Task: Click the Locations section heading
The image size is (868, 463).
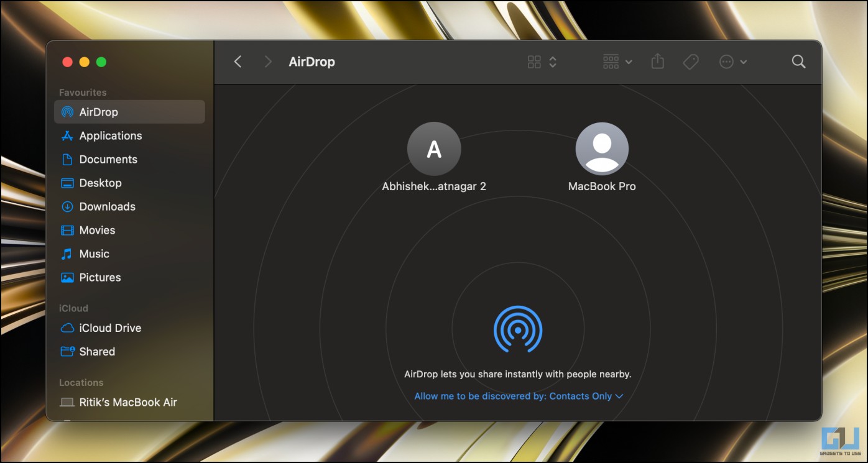Action: (x=81, y=383)
